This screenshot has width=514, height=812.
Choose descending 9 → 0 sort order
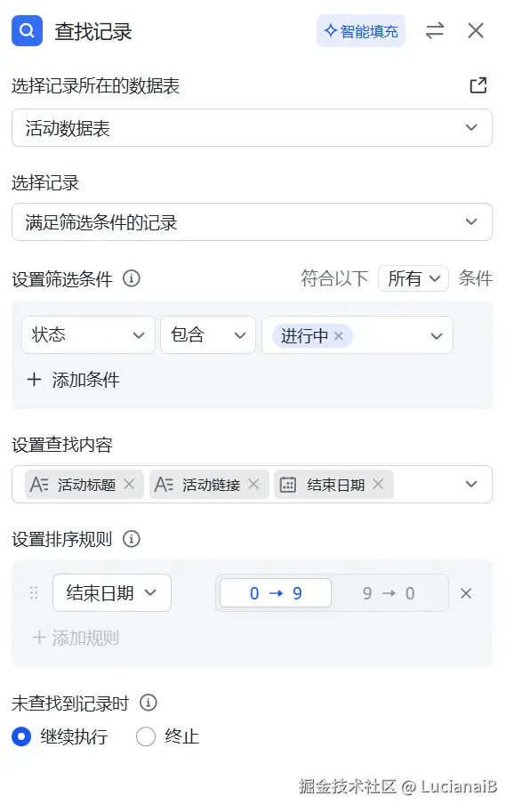[x=389, y=593]
